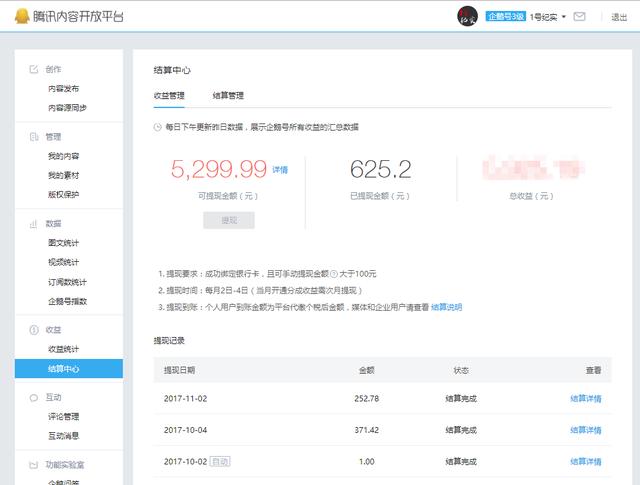Open 结算详情 for 2017-10-04

click(x=586, y=430)
